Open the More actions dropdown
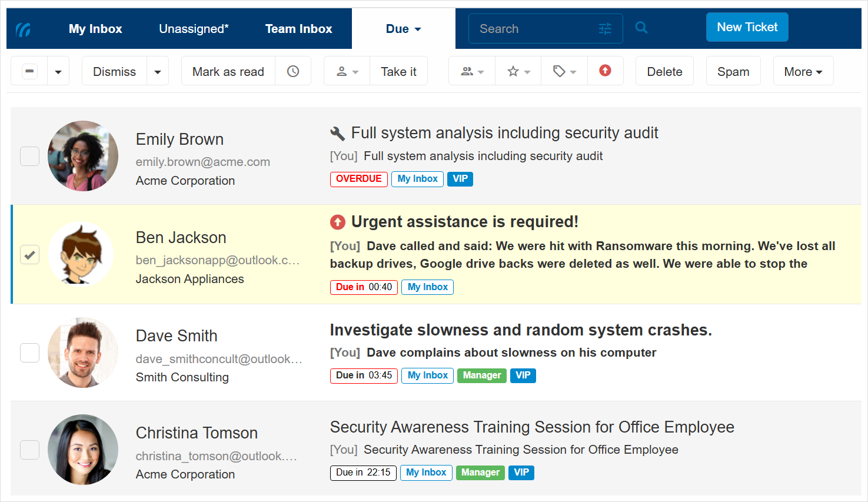The image size is (868, 502). (x=803, y=72)
